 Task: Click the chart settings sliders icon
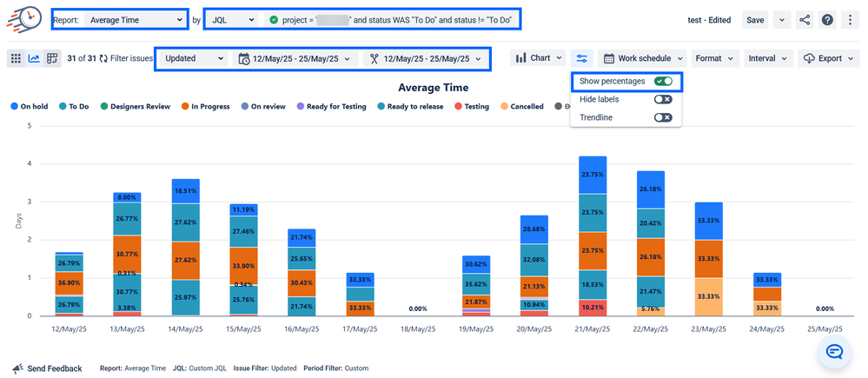[582, 58]
